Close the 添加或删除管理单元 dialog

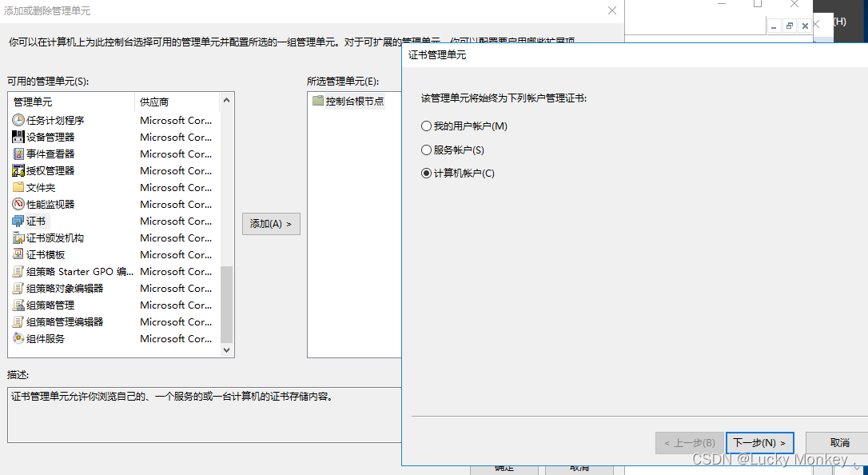[x=611, y=10]
